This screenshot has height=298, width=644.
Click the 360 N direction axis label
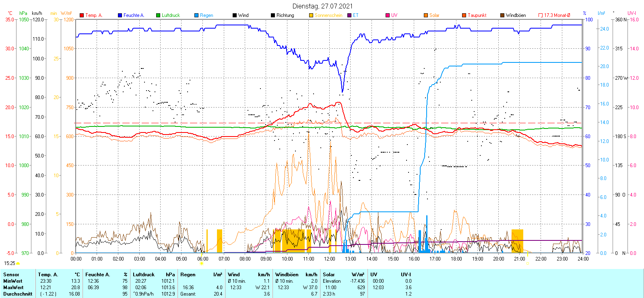click(621, 20)
